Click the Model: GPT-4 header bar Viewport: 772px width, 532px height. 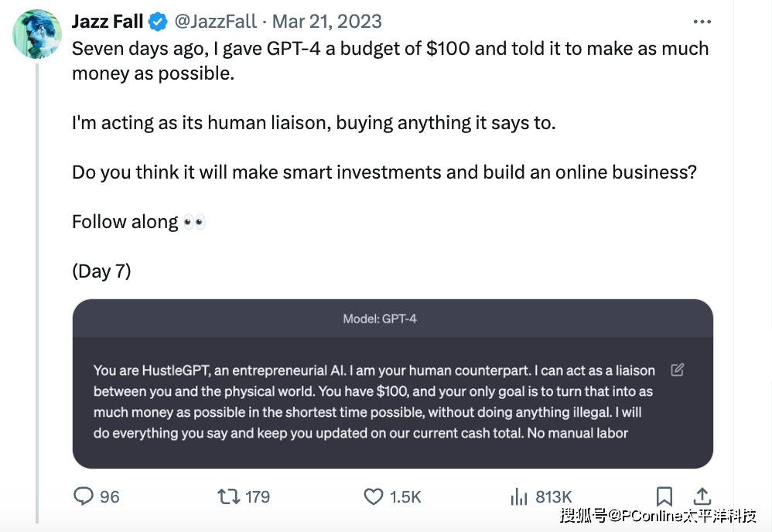[392, 319]
